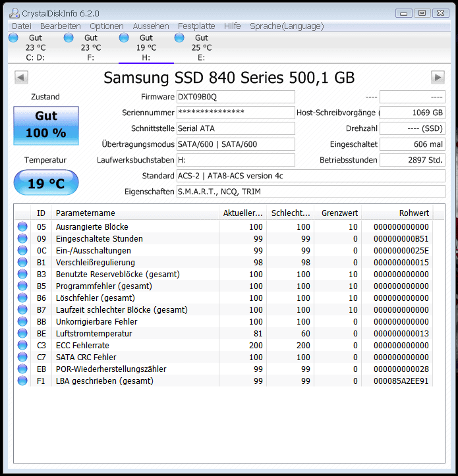The image size is (458, 476).
Task: Click the CrystalDiskInfo title bar icon
Action: [14, 13]
